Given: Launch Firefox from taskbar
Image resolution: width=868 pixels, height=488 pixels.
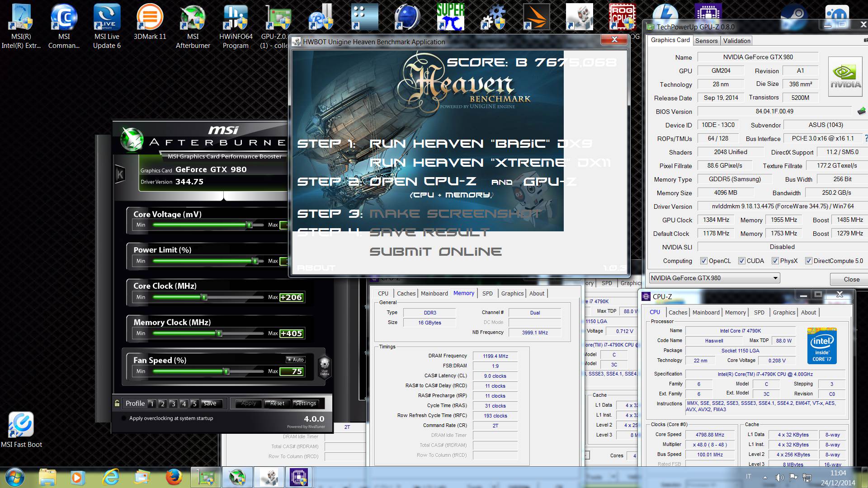Looking at the screenshot, I should coord(174,477).
